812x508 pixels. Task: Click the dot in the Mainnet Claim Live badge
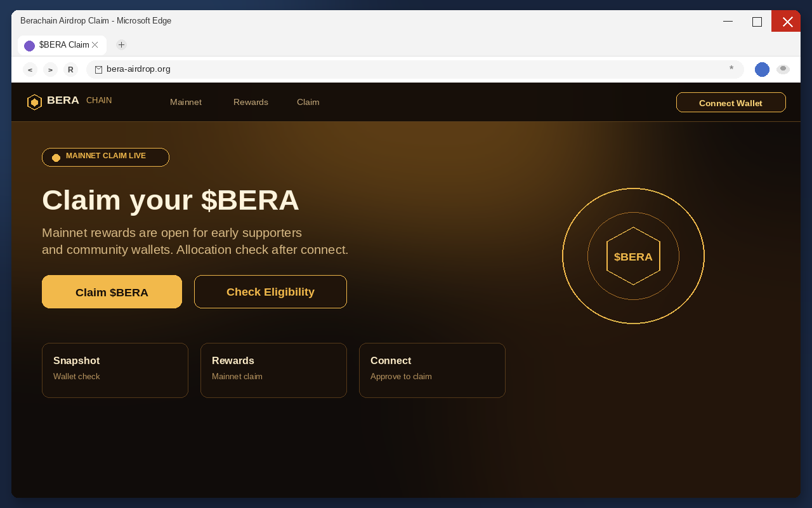(56, 157)
